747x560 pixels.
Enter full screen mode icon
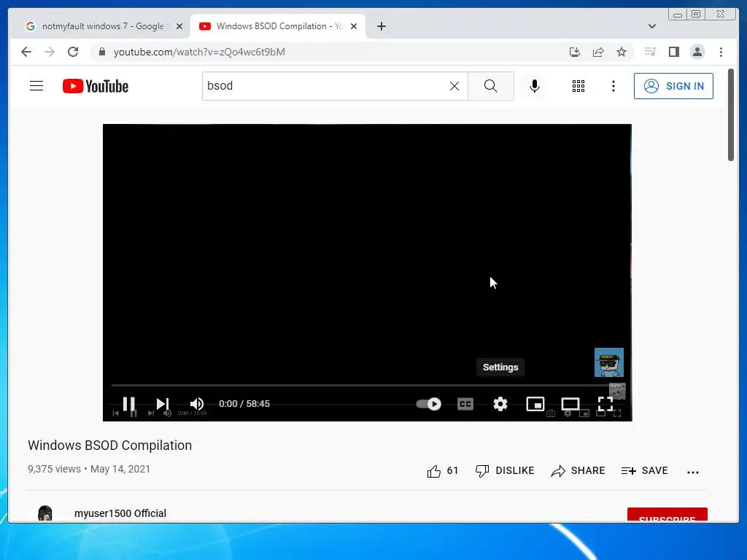[x=605, y=404]
